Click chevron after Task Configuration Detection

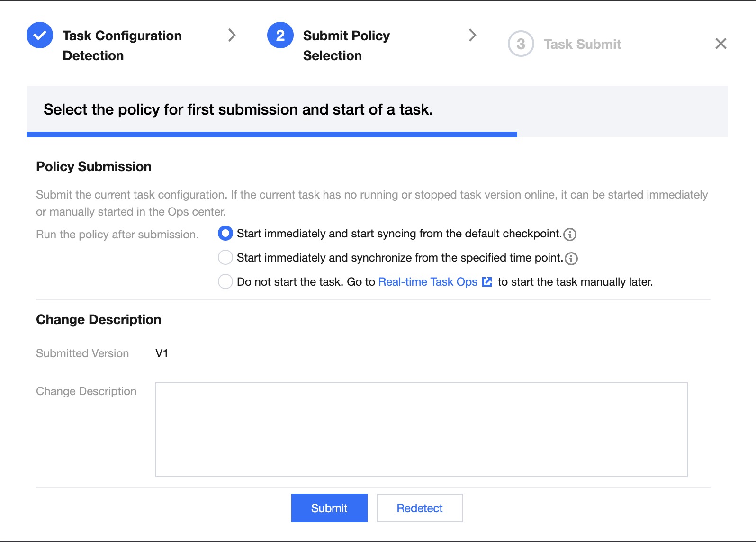click(232, 35)
